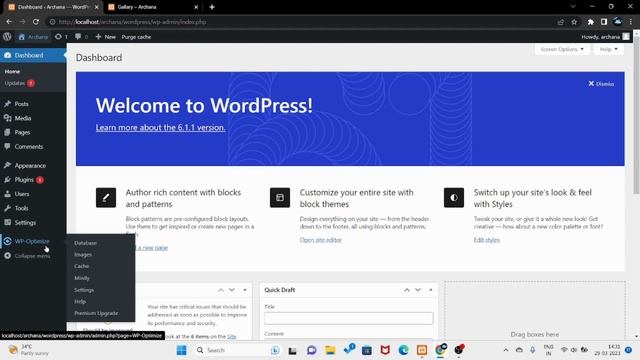This screenshot has height=360, width=640.
Task: Move Site Health widget up
Action: 221,290
